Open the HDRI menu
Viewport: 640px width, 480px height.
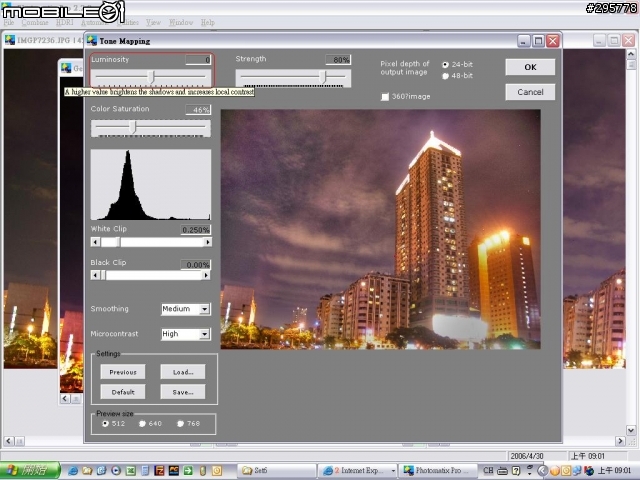64,22
